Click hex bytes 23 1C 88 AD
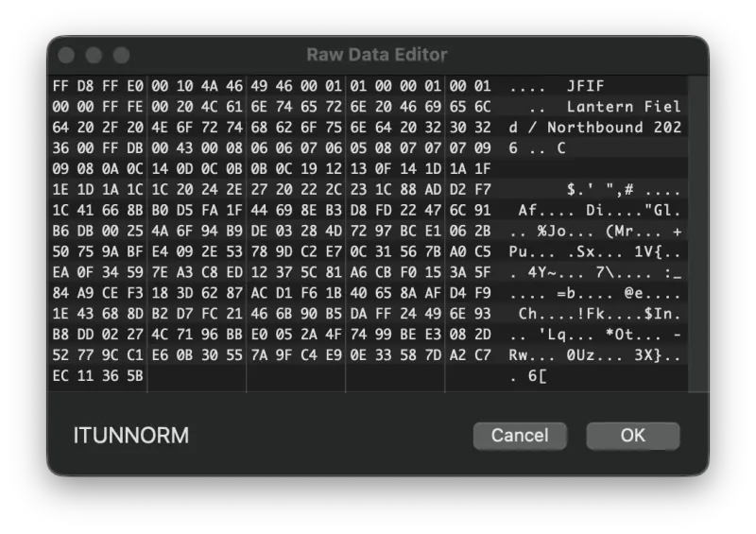The height and width of the screenshot is (534, 756). point(395,190)
